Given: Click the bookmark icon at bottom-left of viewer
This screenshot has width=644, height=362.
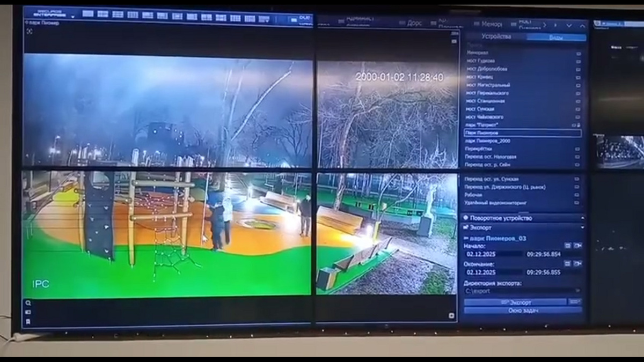Looking at the screenshot, I should click(28, 322).
